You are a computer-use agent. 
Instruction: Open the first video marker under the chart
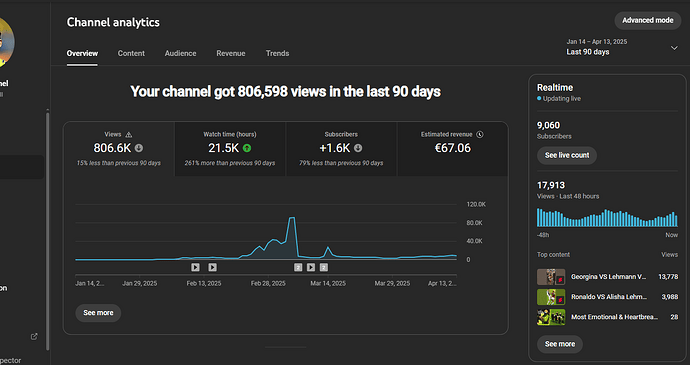click(195, 267)
